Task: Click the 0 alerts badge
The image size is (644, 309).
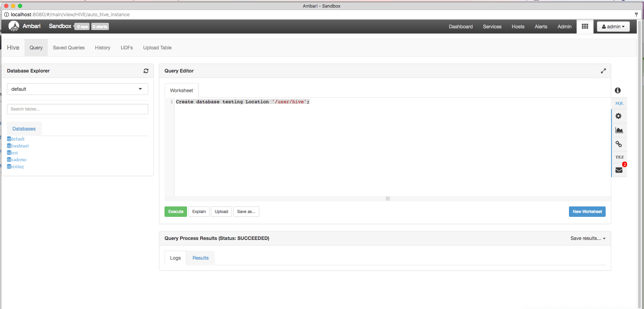Action: 100,27
